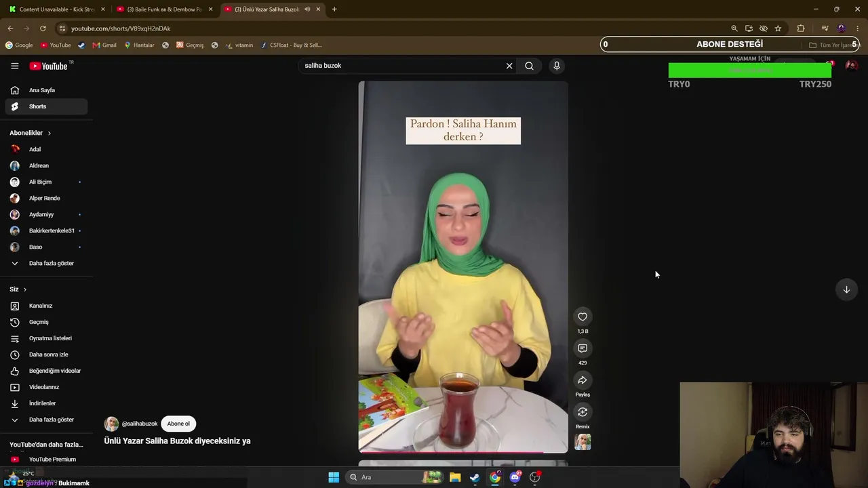Image resolution: width=868 pixels, height=488 pixels.
Task: Open Steam from the taskbar
Action: pos(475,477)
